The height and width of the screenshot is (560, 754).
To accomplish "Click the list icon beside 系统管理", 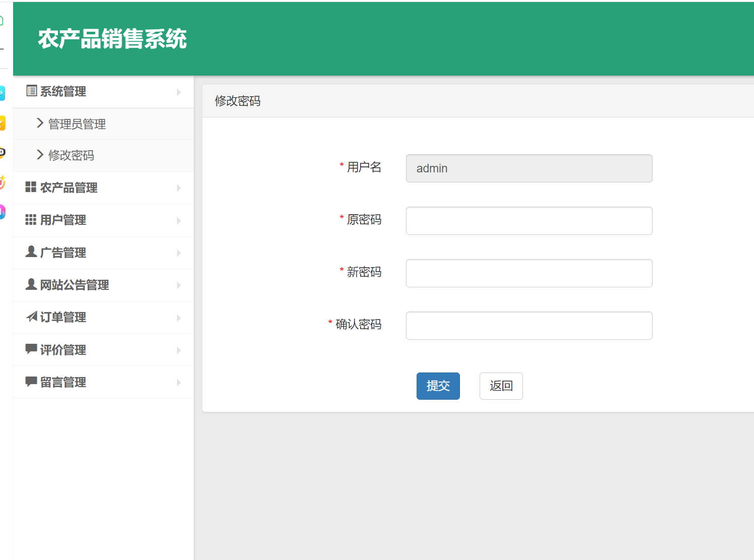I will [31, 91].
